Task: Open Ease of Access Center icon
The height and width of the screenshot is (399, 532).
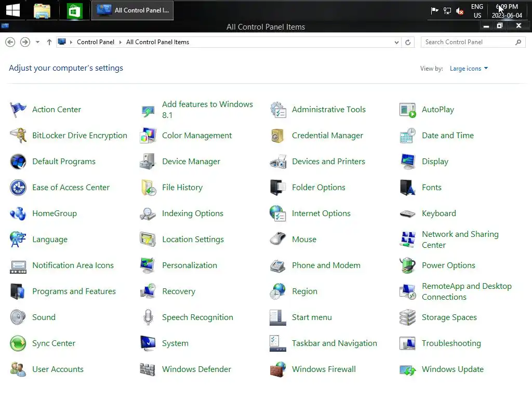Action: pos(18,188)
